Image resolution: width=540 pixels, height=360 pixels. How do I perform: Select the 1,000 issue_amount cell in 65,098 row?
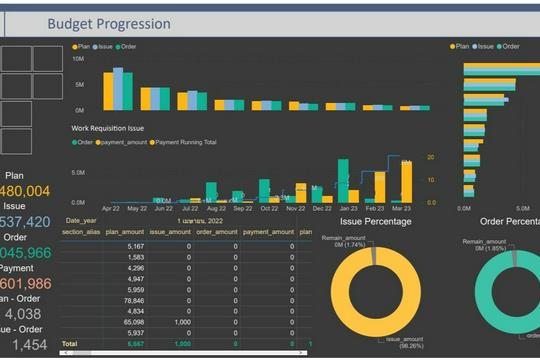[x=183, y=322]
